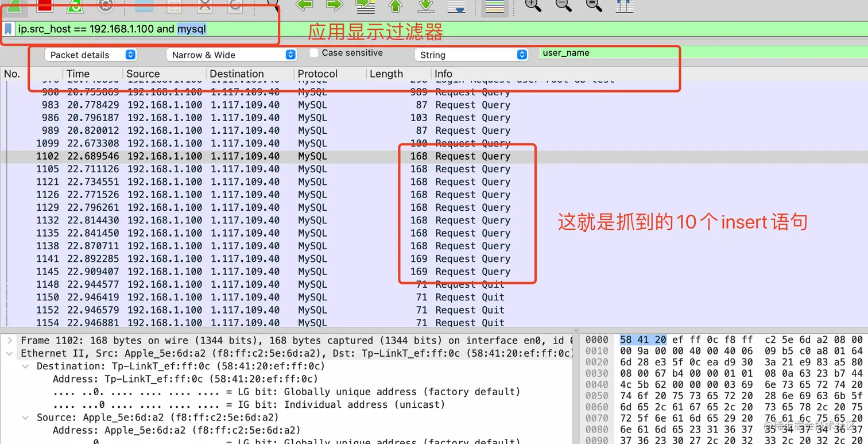Reload the capture file

[x=235, y=6]
